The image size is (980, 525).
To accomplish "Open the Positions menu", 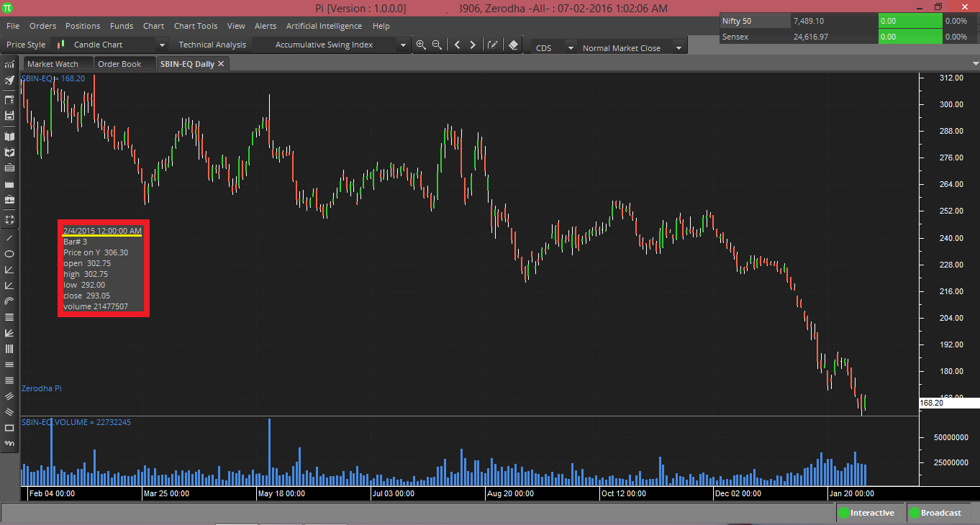I will (83, 26).
